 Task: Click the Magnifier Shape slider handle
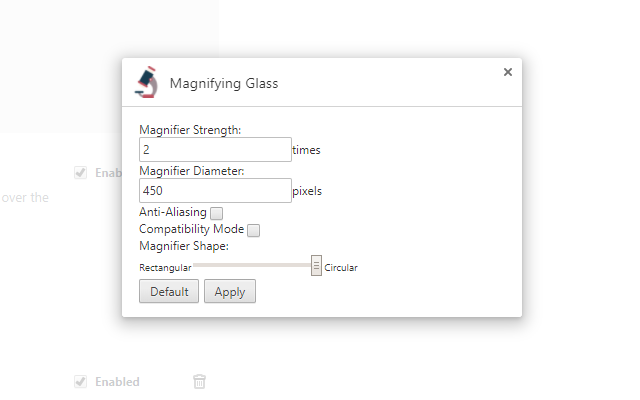pyautogui.click(x=316, y=266)
